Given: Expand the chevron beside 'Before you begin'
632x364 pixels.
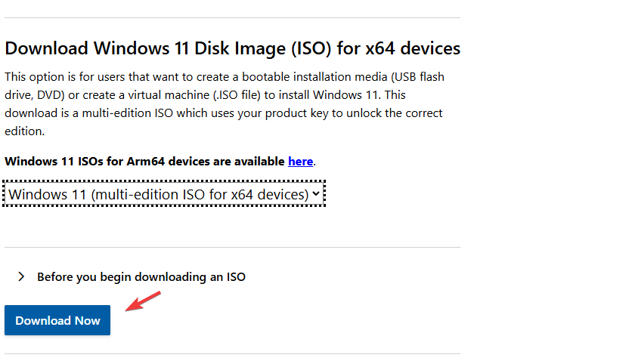Looking at the screenshot, I should (x=21, y=276).
